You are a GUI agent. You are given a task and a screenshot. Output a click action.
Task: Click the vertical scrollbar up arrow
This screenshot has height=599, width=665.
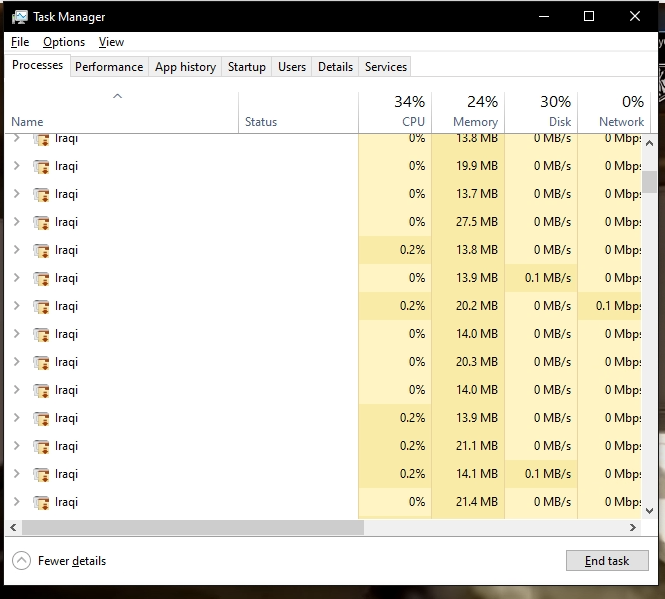coord(649,143)
